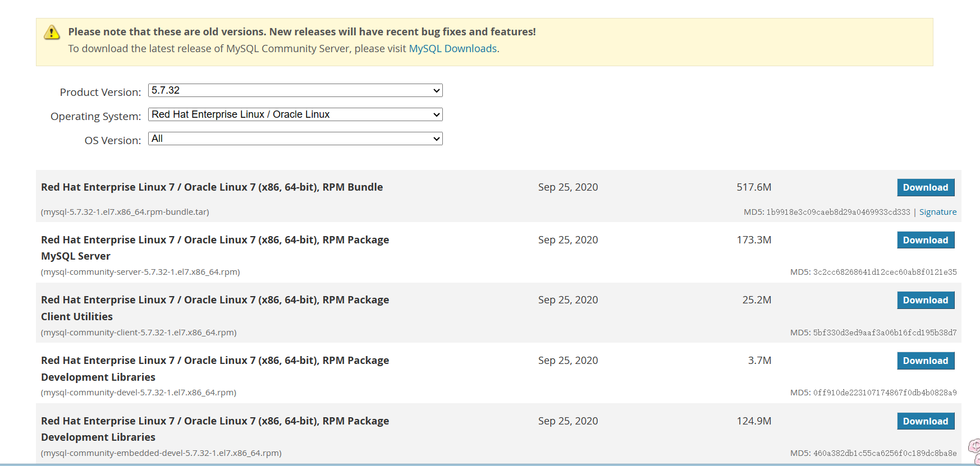
Task: Click the 124.9M file size value
Action: pyautogui.click(x=754, y=421)
